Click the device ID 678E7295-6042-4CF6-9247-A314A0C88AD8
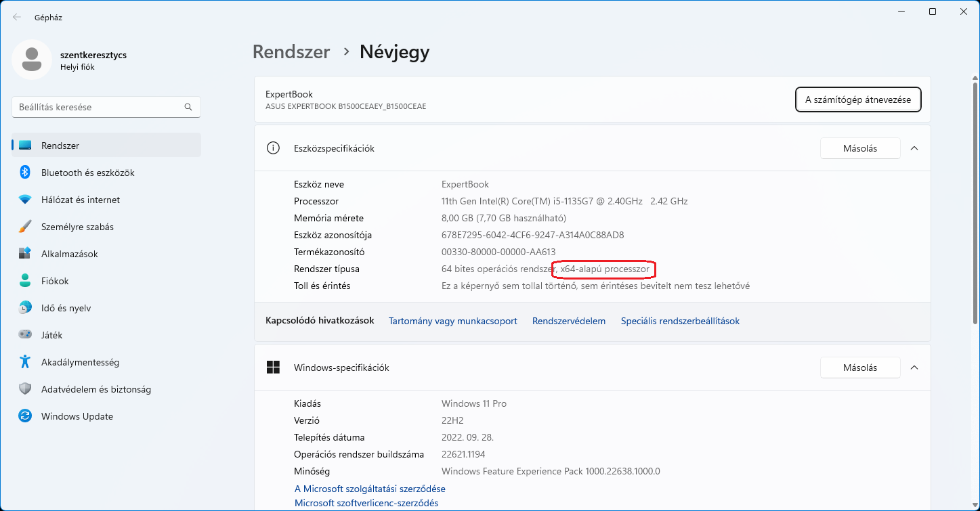Image resolution: width=980 pixels, height=511 pixels. point(533,235)
